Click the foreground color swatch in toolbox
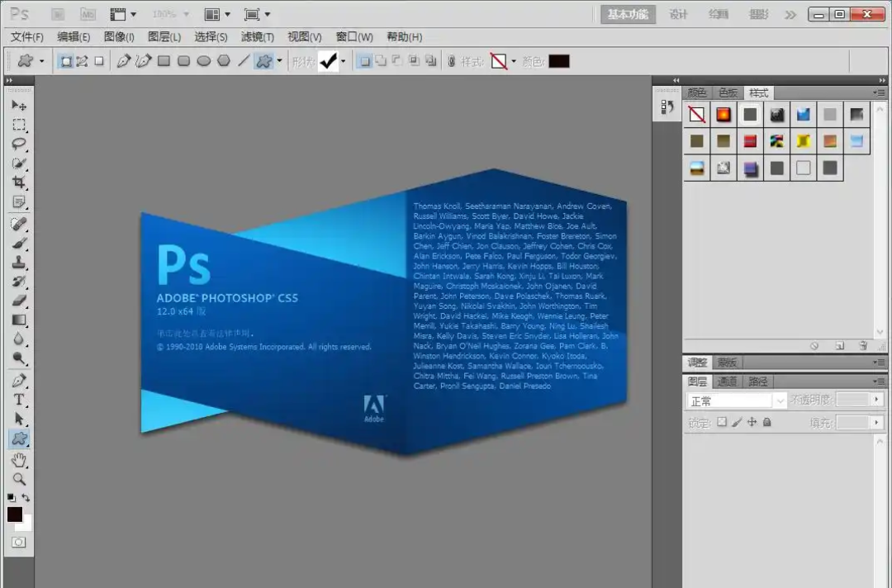 coord(14,514)
